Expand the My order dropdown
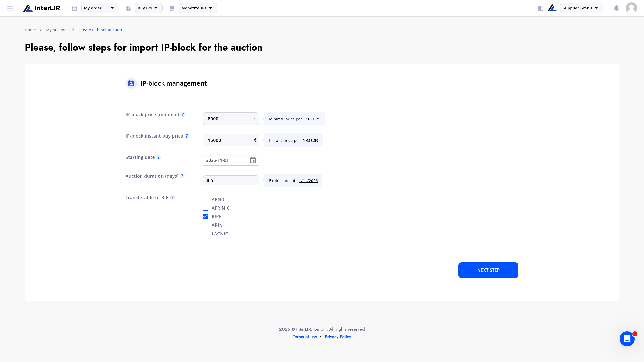The height and width of the screenshot is (362, 644). pos(100,8)
